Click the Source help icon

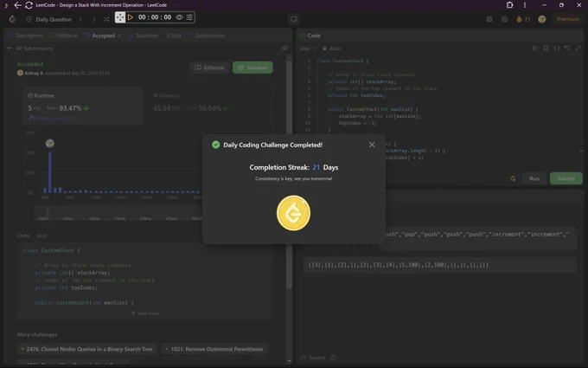pyautogui.click(x=334, y=358)
